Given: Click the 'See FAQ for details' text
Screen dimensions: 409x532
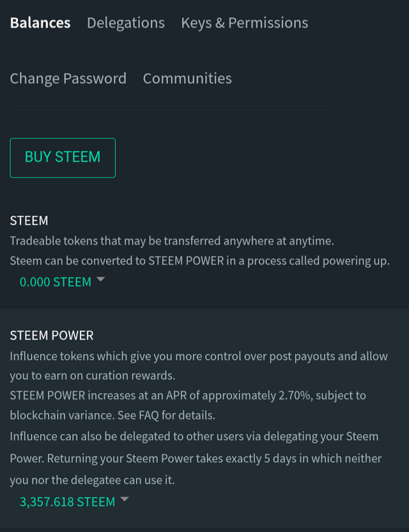Looking at the screenshot, I should (167, 415).
